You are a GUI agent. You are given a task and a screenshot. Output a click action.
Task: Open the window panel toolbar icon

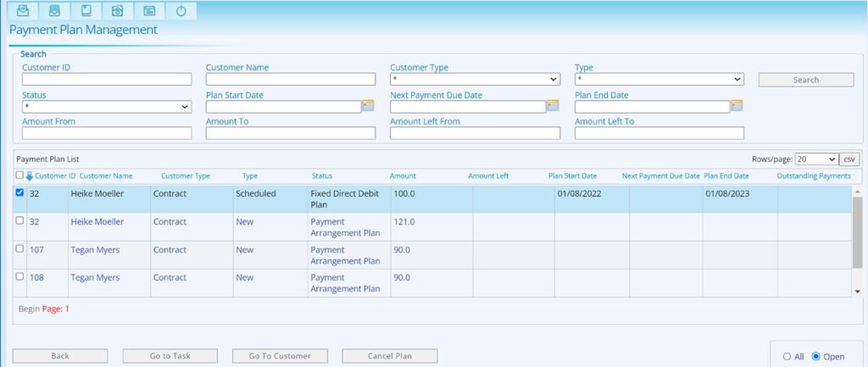(149, 10)
